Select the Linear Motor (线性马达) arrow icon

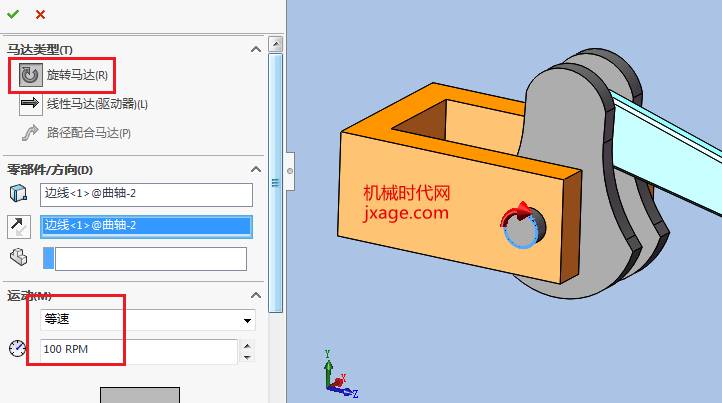click(x=29, y=104)
